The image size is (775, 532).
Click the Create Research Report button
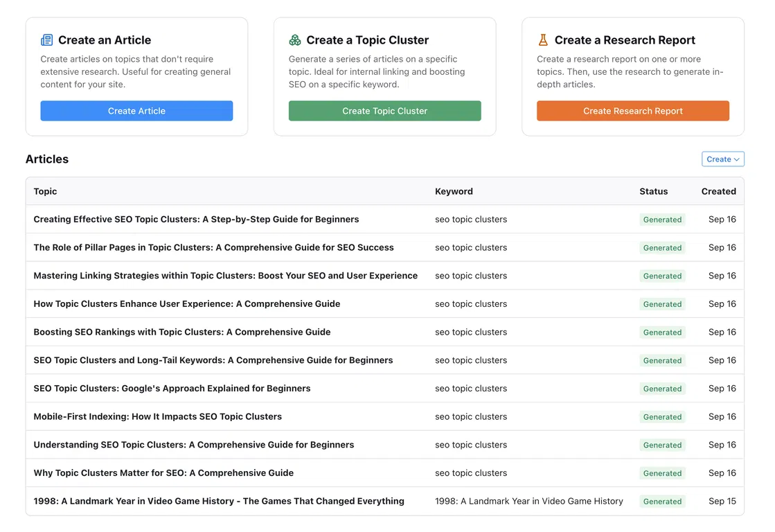click(632, 110)
